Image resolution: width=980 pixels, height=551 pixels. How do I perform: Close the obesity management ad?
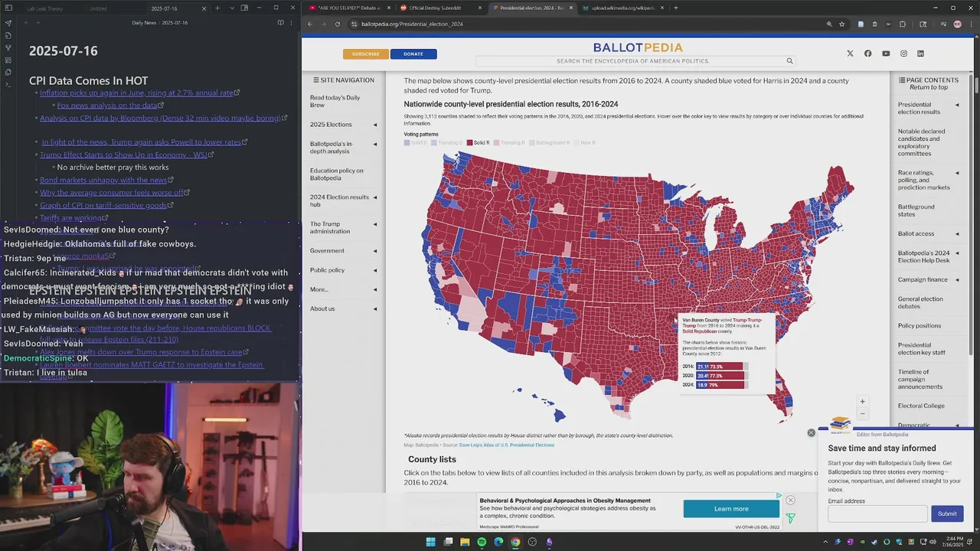tap(790, 500)
